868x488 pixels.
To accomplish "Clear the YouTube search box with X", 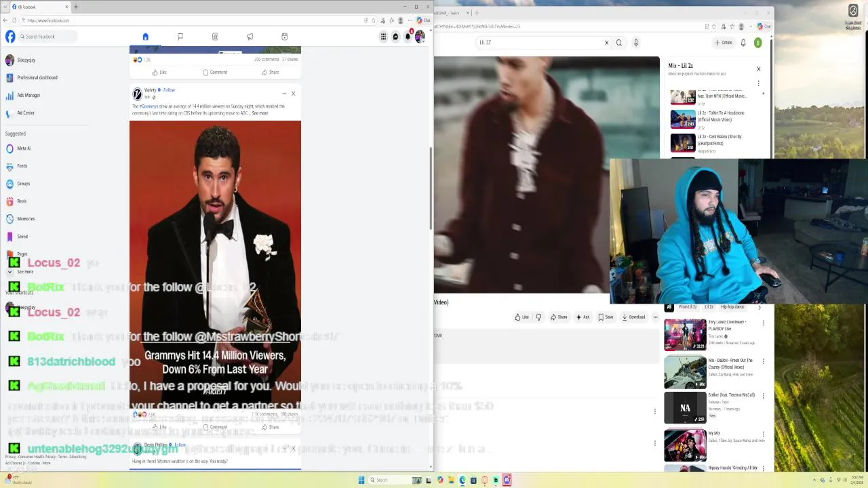I will coord(606,43).
